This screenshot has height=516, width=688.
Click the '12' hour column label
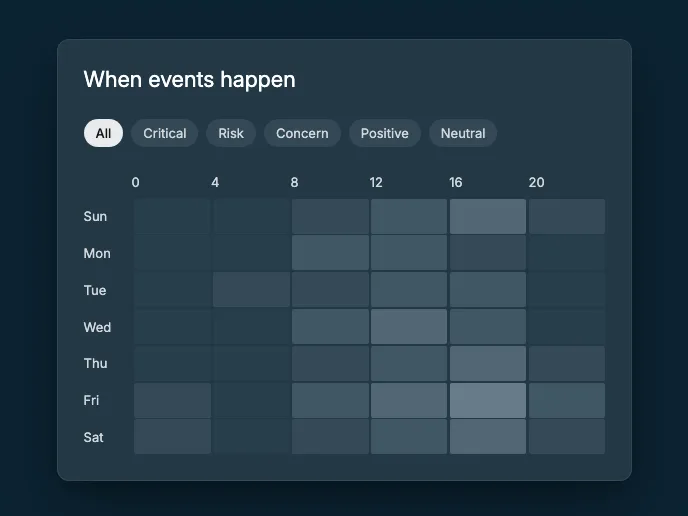[376, 182]
